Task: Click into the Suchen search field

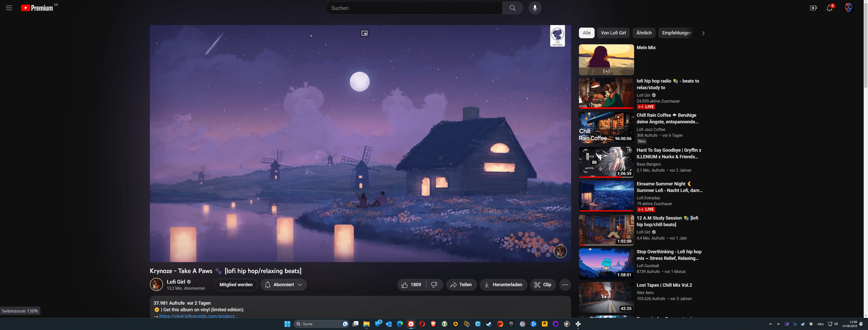Action: click(414, 8)
